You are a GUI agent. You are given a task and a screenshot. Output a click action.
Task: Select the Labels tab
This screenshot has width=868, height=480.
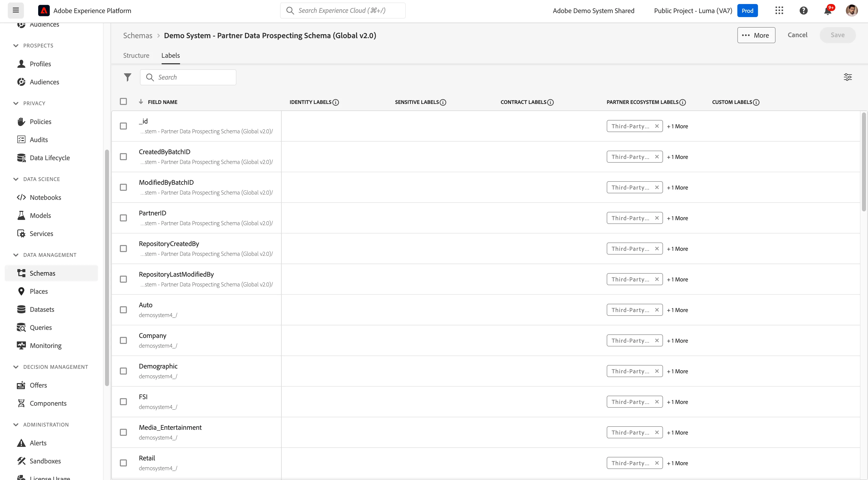tap(171, 55)
